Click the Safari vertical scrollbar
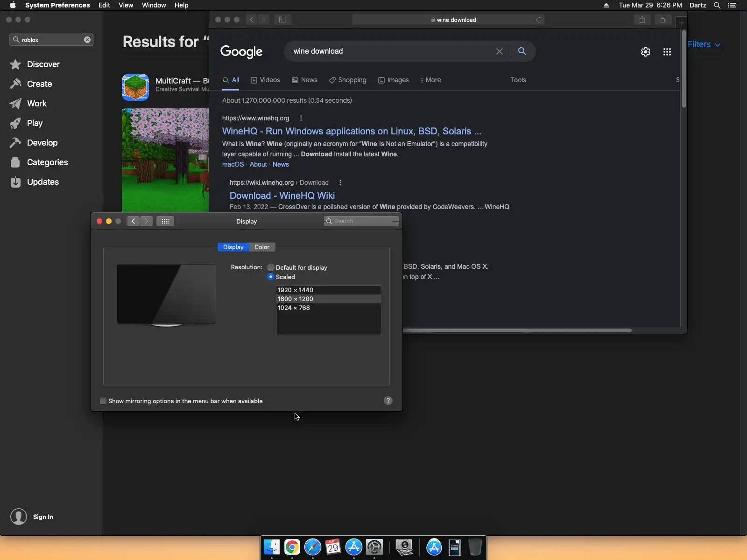 (x=684, y=69)
